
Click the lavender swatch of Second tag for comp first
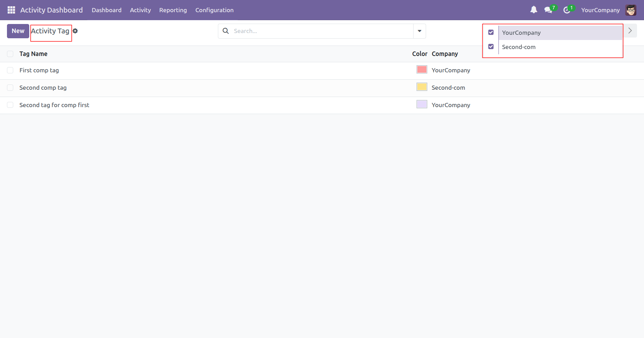(x=422, y=104)
